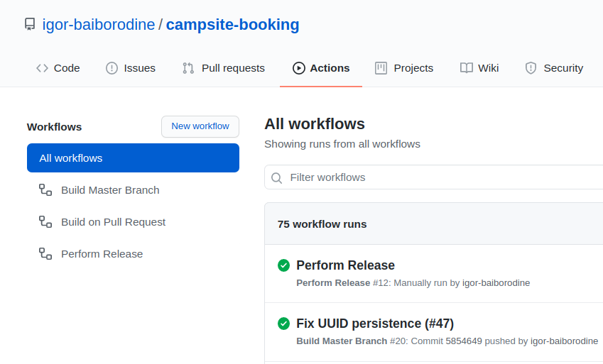The height and width of the screenshot is (364, 603).
Task: Click the Wiki open-book icon
Action: tap(467, 68)
